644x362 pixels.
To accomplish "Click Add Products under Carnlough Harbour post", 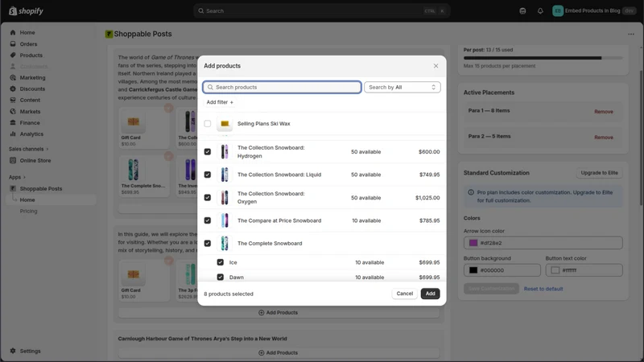I will coord(279,352).
